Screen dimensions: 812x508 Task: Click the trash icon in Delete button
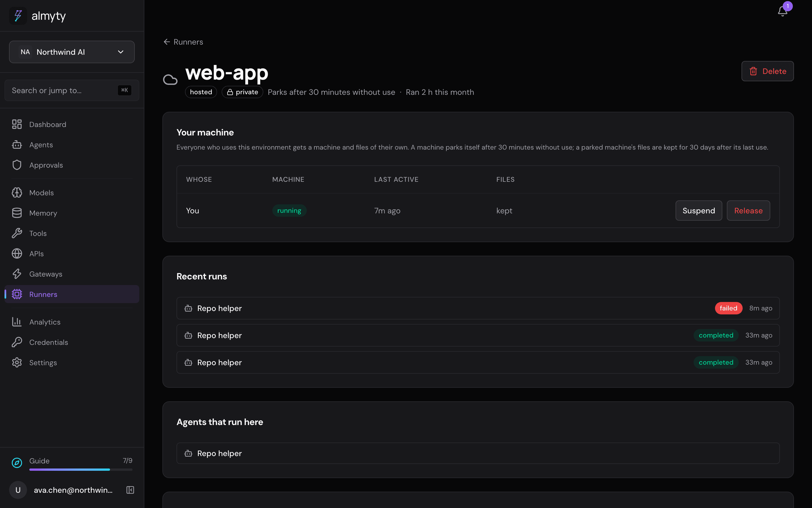(753, 71)
